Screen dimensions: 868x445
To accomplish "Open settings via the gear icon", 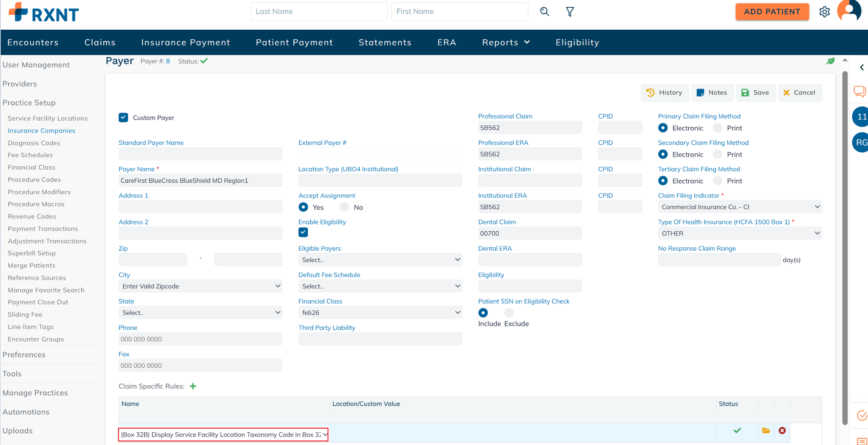I will (x=824, y=12).
